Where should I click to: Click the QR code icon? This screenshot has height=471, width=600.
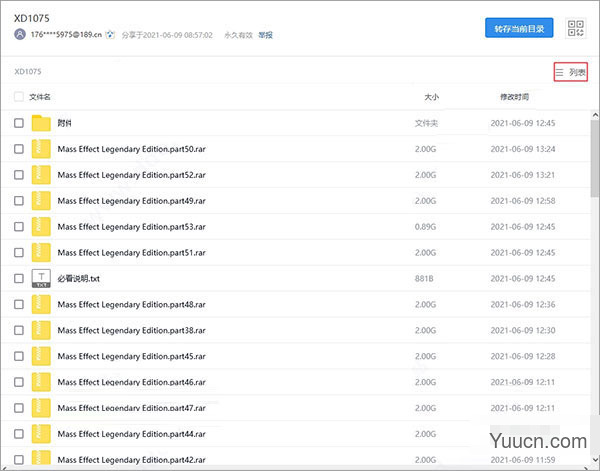575,28
